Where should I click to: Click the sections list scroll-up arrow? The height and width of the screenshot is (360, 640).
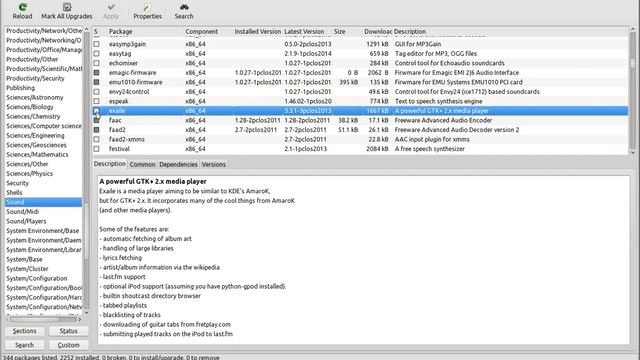(x=86, y=30)
